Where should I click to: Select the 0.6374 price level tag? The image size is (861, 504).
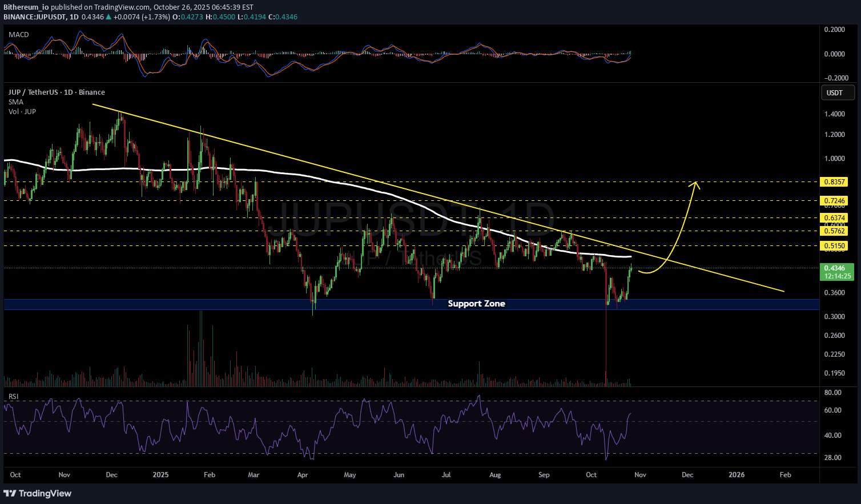click(x=834, y=218)
